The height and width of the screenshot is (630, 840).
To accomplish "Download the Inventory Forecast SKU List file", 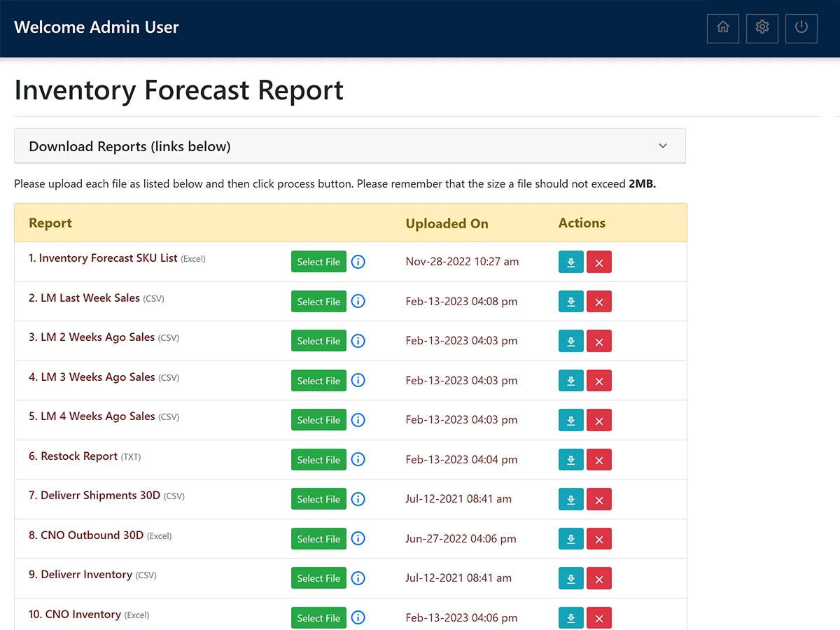I will click(x=571, y=262).
